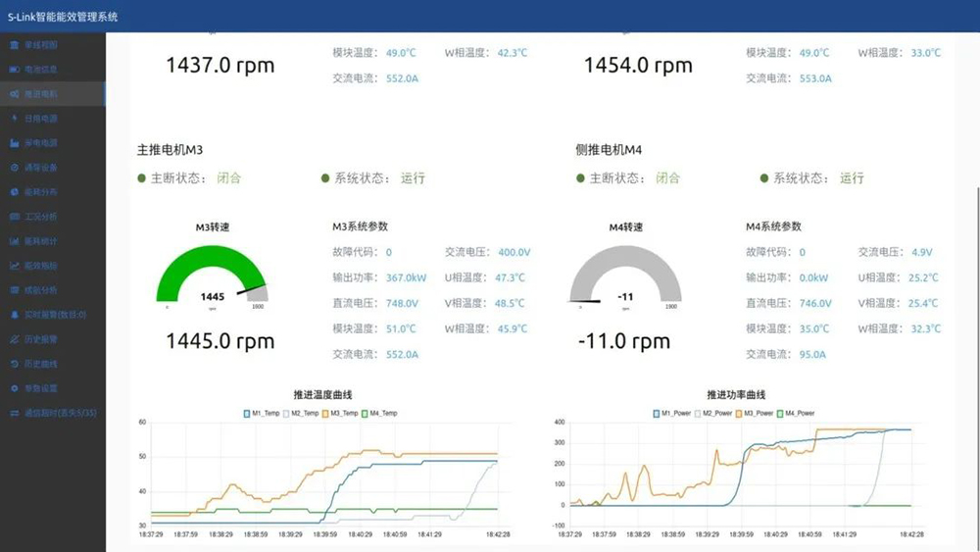
Task: Click the 通导设备 sidebar icon
Action: [14, 168]
